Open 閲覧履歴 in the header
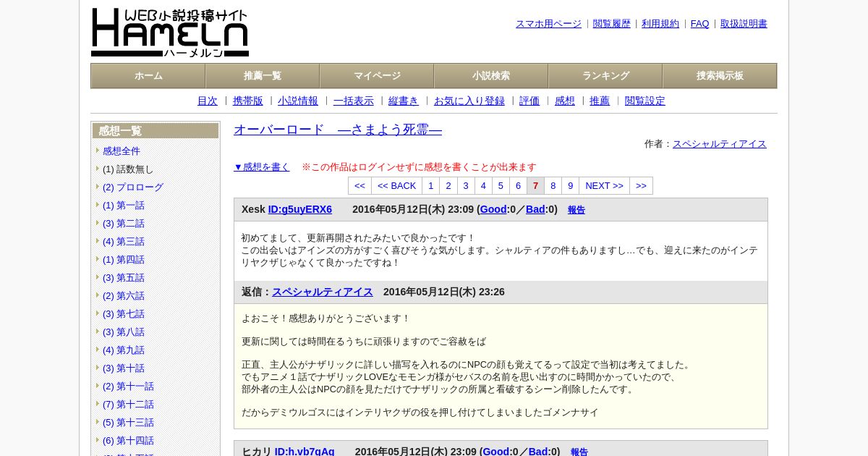868x456 pixels. coord(612,24)
